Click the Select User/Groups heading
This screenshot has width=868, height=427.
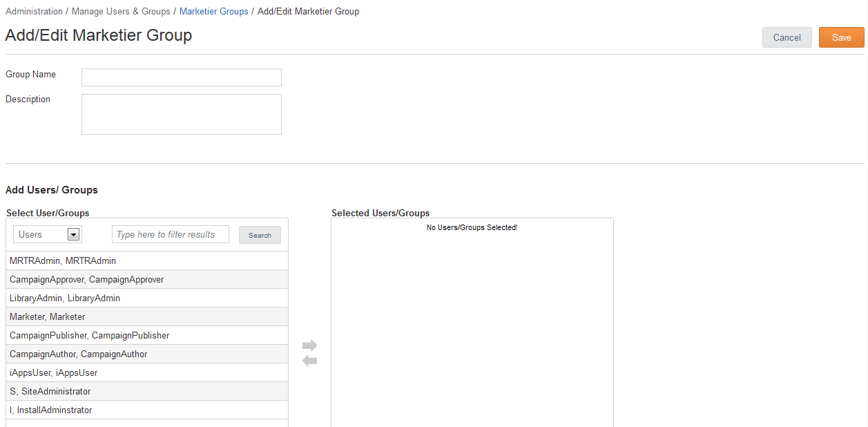[48, 213]
